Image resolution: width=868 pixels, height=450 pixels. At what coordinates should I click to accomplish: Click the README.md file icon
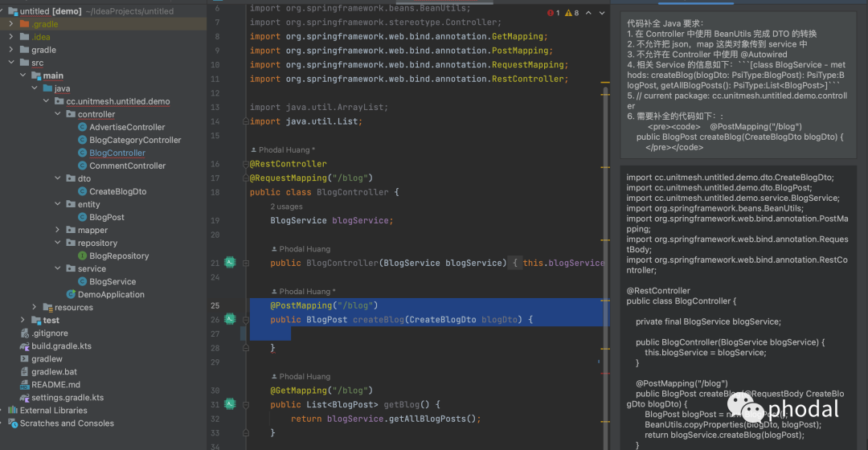tap(24, 385)
